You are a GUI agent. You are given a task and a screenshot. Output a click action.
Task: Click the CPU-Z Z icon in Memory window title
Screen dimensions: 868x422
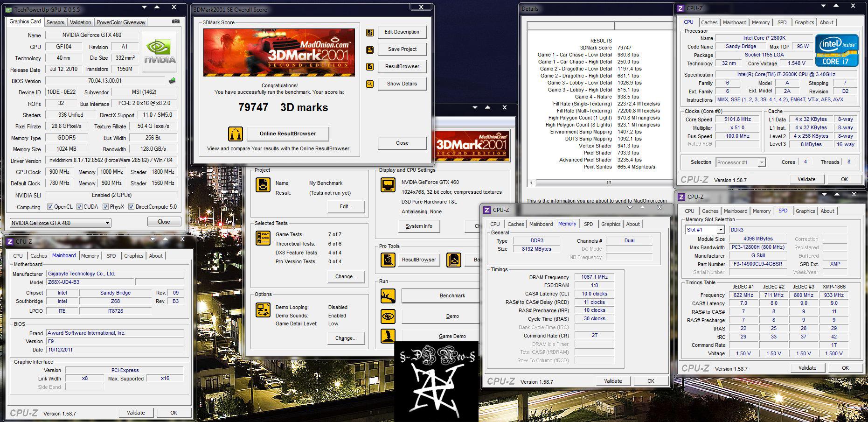pyautogui.click(x=487, y=210)
